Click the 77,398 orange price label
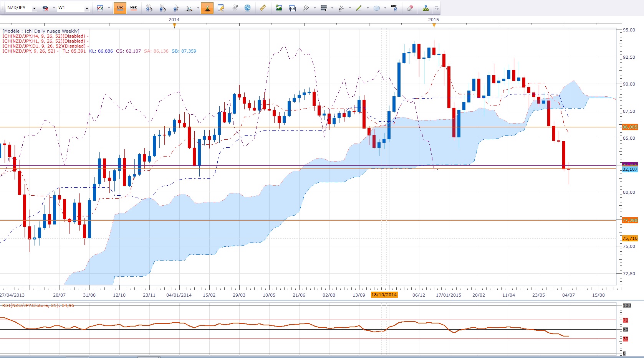Viewport: 644px width, 358px height. pyautogui.click(x=630, y=220)
